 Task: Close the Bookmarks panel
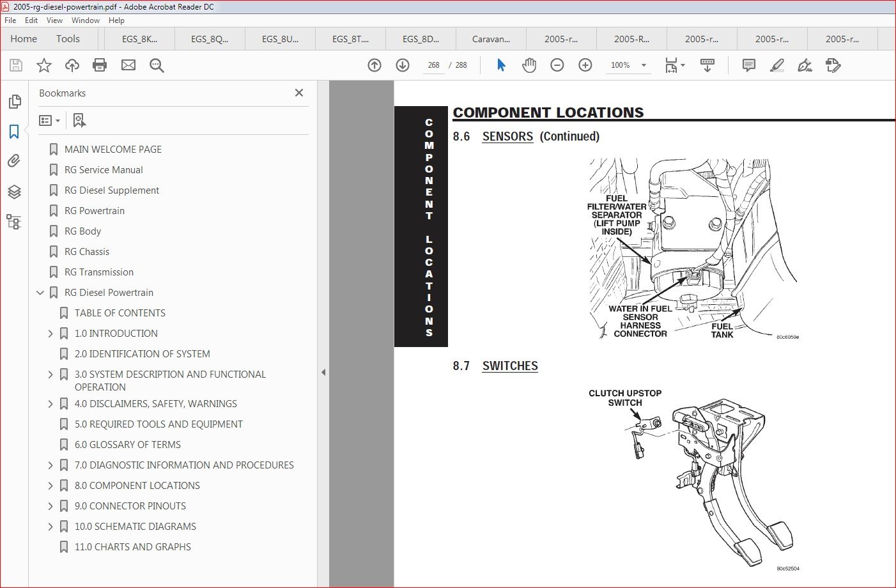pyautogui.click(x=299, y=93)
